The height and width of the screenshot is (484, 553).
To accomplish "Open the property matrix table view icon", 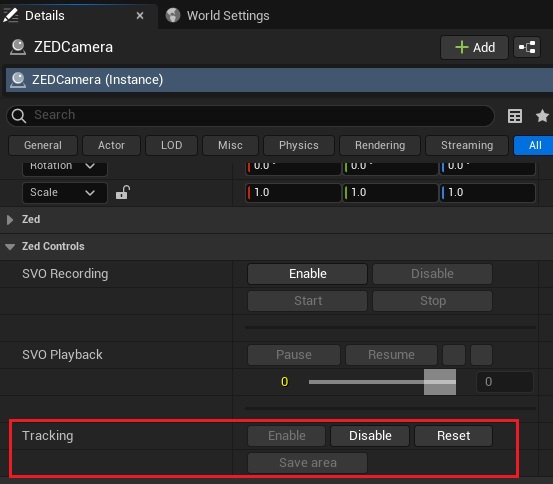I will pyautogui.click(x=515, y=116).
